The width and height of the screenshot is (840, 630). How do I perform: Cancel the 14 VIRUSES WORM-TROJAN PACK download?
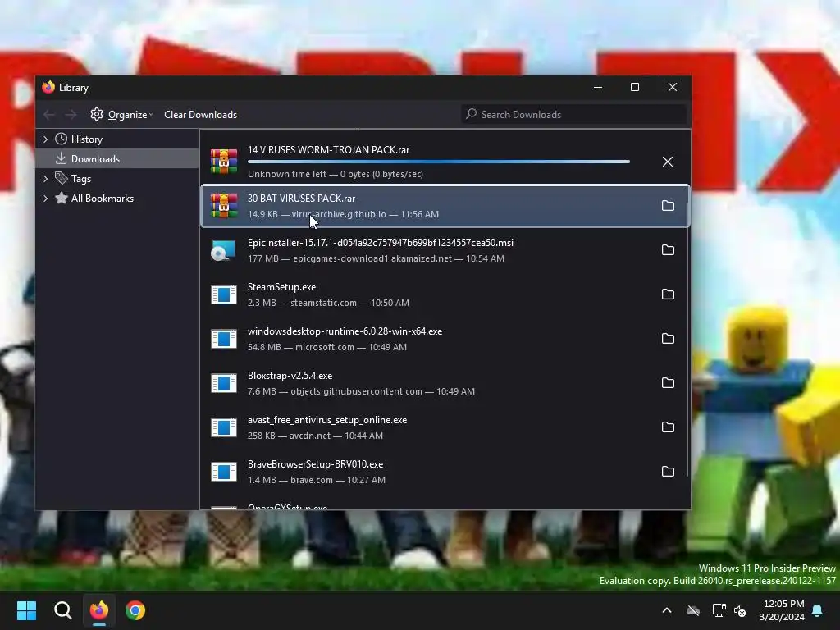(x=668, y=162)
